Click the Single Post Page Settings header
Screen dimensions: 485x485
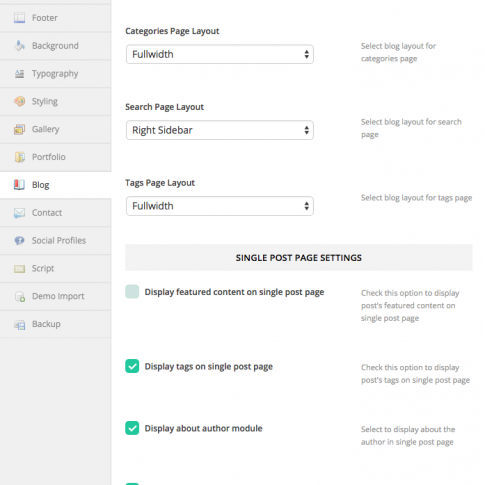click(299, 258)
